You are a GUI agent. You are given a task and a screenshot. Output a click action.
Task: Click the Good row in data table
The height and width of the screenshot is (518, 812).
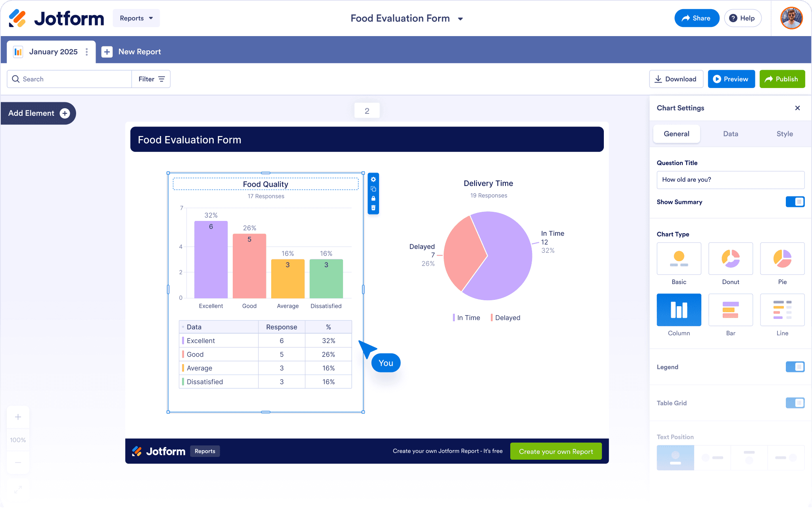point(265,354)
